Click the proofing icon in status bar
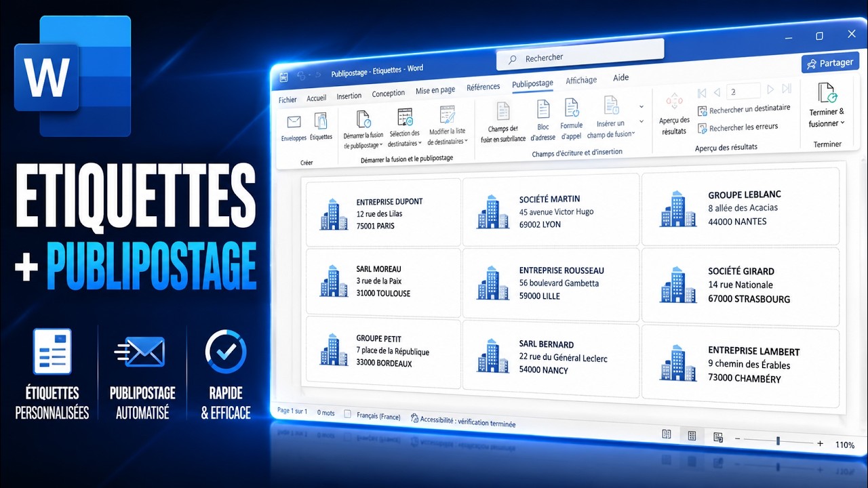 (347, 414)
